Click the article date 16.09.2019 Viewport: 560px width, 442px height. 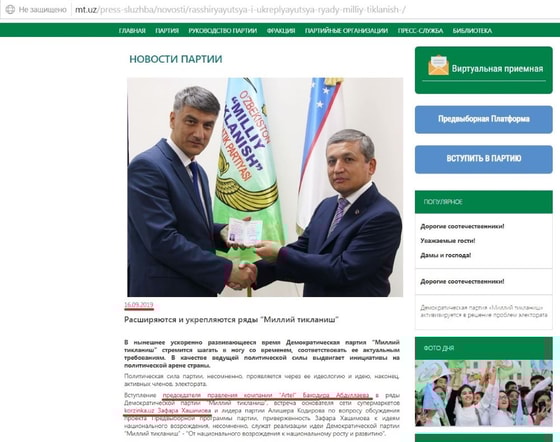click(139, 305)
